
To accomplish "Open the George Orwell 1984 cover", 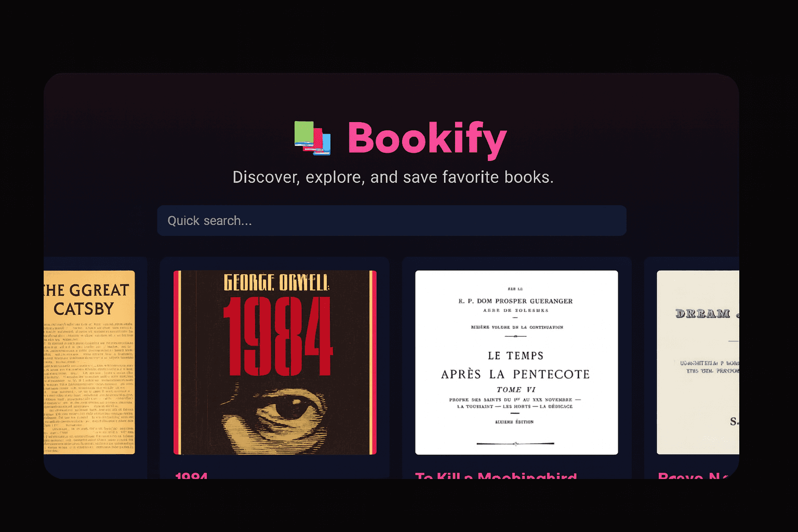I will 275,363.
